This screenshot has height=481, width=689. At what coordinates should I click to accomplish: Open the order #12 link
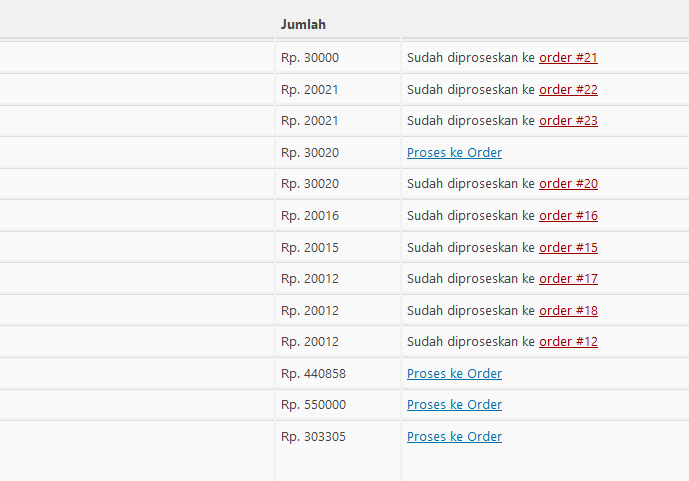[x=568, y=342]
